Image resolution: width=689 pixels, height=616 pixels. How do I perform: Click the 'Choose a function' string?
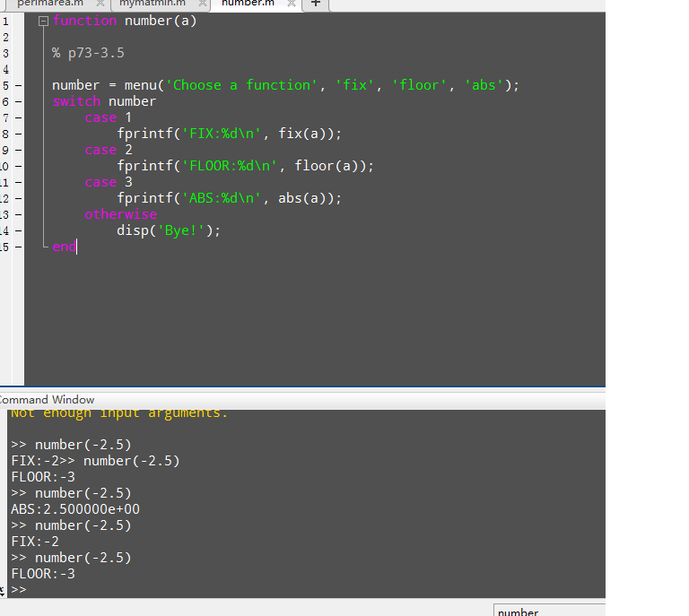[241, 85]
